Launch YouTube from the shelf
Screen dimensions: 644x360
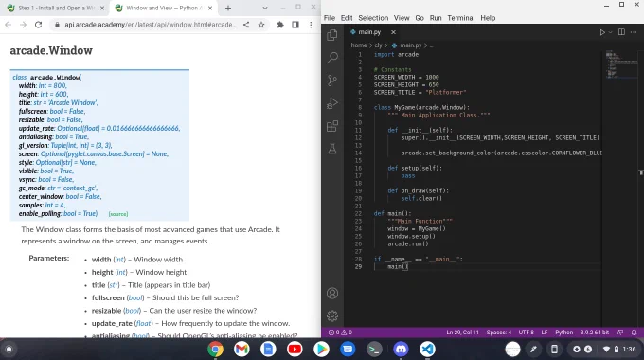[x=295, y=350]
